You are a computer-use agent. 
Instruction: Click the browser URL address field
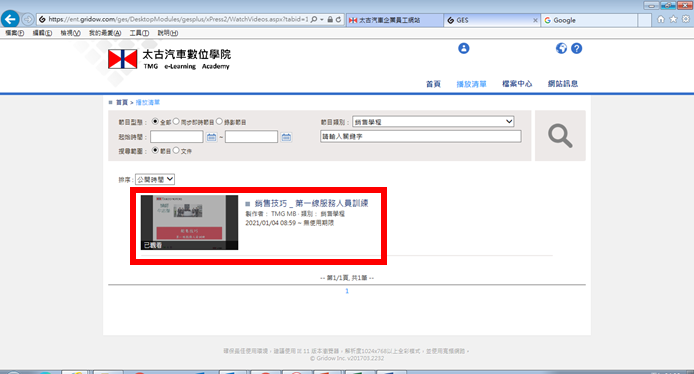[178, 19]
